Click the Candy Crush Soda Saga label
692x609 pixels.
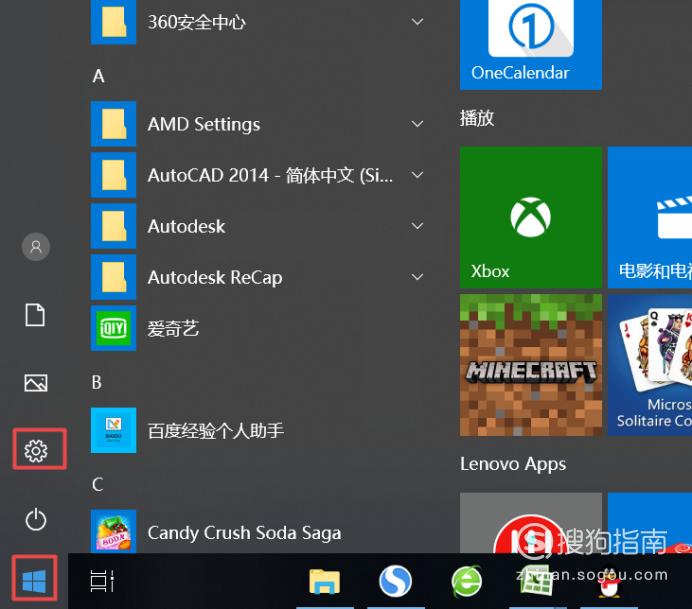coord(244,533)
